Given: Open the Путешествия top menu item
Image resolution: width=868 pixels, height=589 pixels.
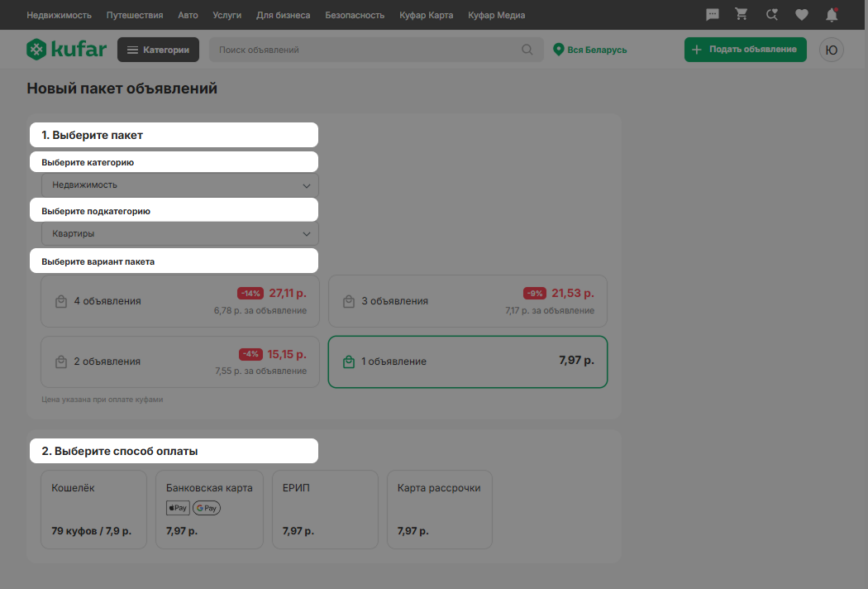Looking at the screenshot, I should [x=135, y=15].
